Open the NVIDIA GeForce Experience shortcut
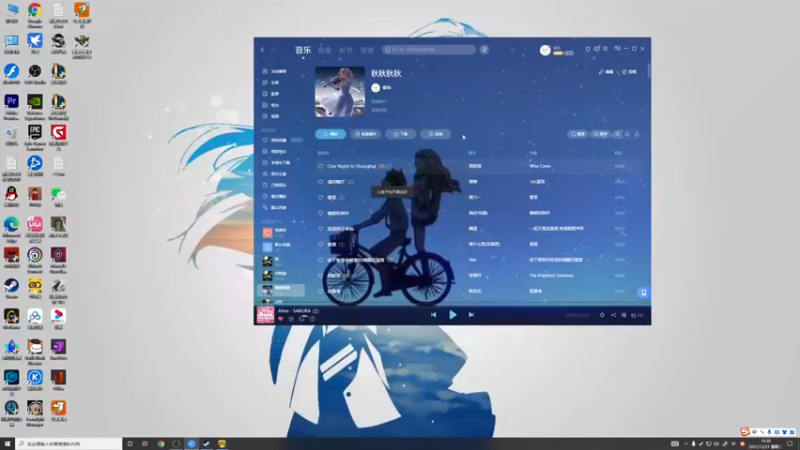Screen dimensions: 800x450 click(35, 107)
